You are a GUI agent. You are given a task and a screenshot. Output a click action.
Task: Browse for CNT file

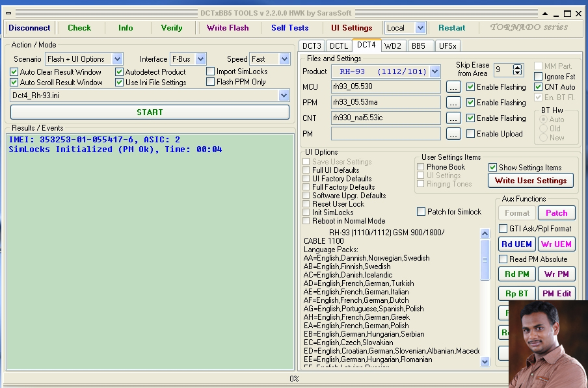tap(453, 118)
